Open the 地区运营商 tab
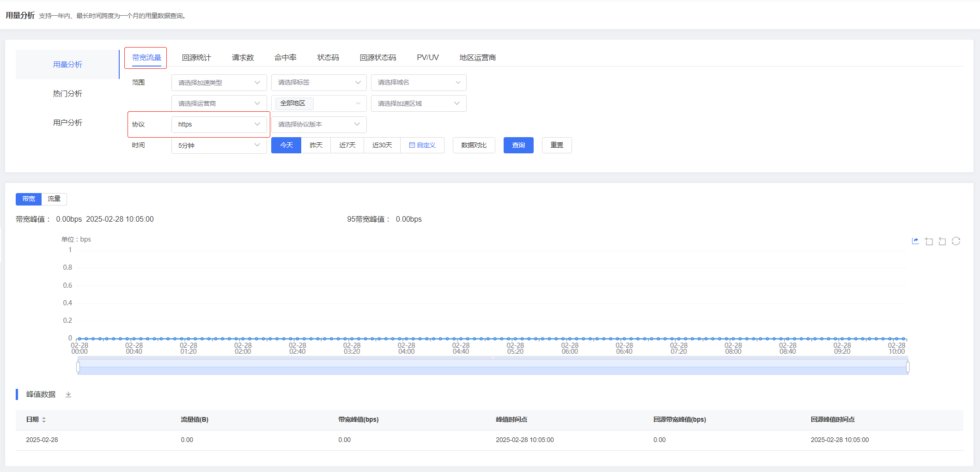 coord(478,58)
